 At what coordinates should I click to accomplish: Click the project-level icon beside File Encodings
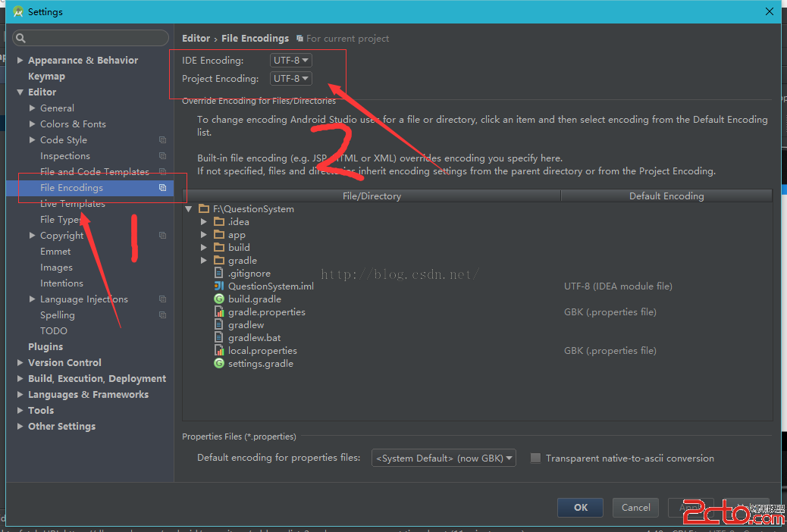tap(162, 188)
